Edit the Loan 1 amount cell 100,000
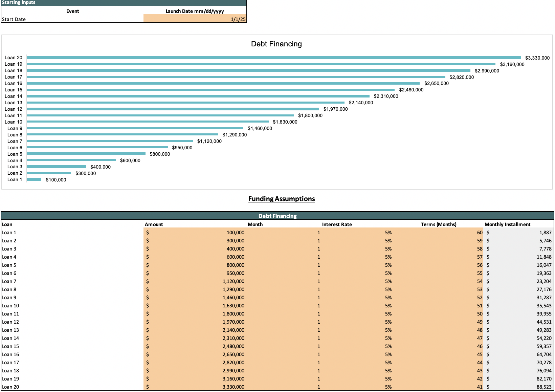 tap(195, 233)
